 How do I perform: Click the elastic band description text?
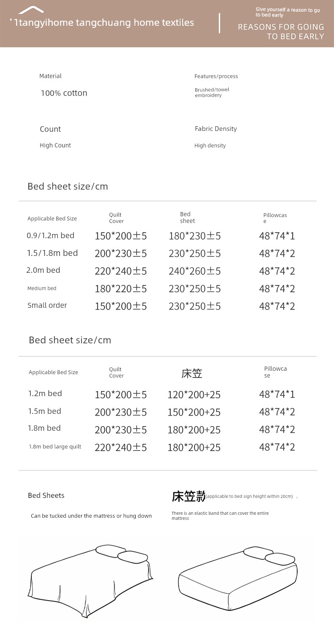click(x=220, y=516)
